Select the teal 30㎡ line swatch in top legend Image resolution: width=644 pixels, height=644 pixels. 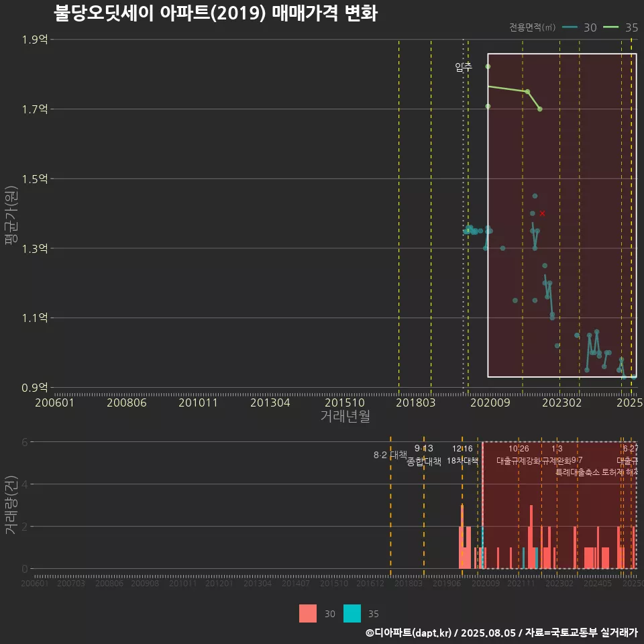point(570,28)
